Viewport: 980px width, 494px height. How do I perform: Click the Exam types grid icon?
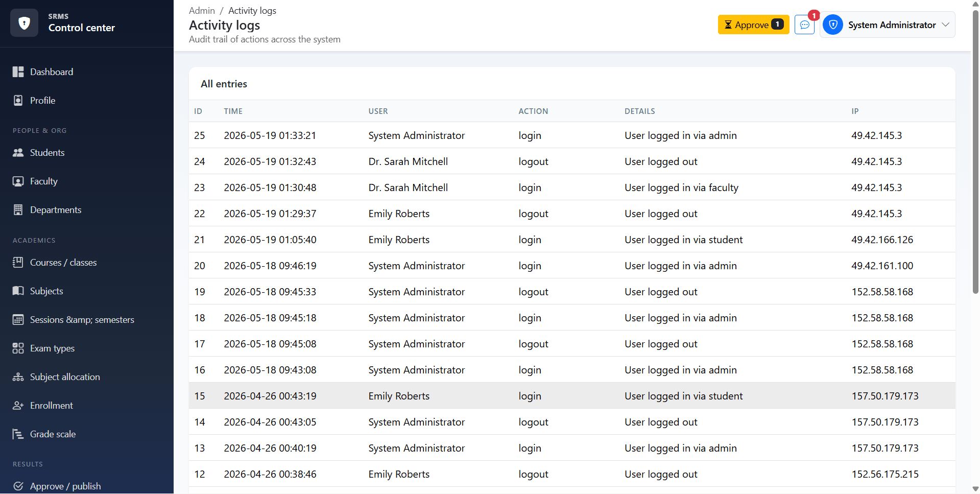pyautogui.click(x=18, y=348)
